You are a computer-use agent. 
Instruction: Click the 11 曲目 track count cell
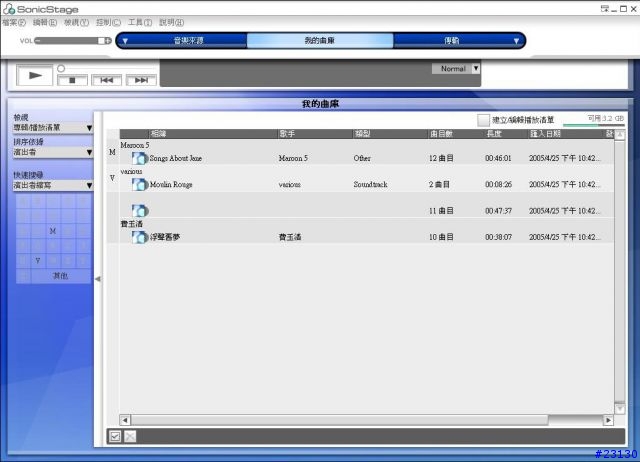(x=441, y=211)
